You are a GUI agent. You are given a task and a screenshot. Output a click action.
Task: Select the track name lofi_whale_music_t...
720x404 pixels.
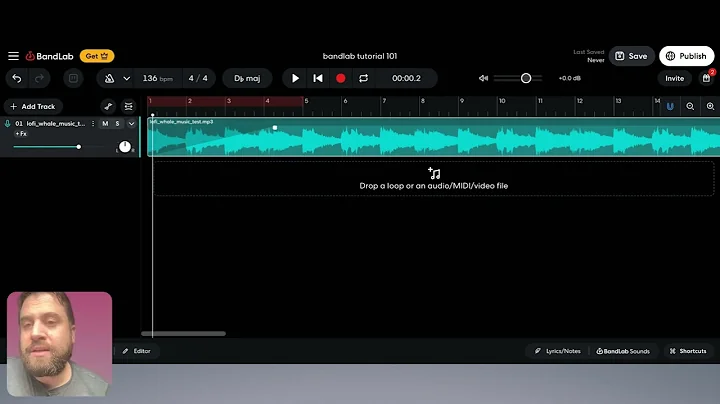(56, 123)
